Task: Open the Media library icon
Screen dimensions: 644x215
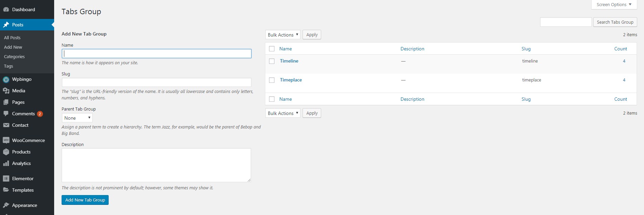Action: tap(6, 91)
